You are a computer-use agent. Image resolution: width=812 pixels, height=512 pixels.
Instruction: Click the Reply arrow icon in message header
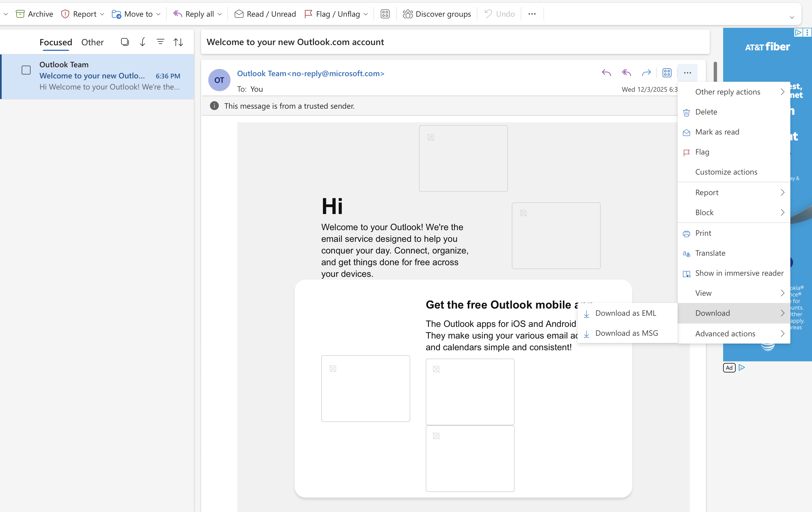606,73
